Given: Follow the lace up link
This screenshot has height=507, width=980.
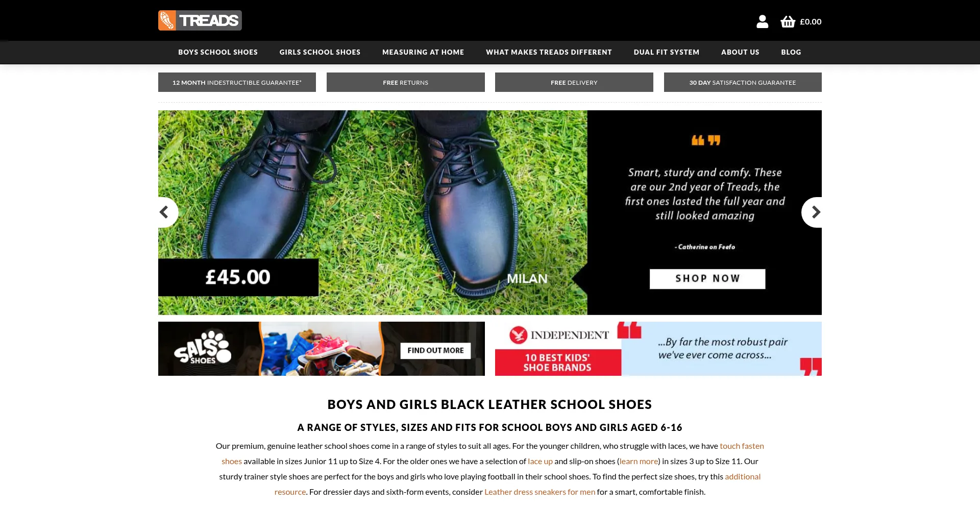Looking at the screenshot, I should [x=540, y=461].
